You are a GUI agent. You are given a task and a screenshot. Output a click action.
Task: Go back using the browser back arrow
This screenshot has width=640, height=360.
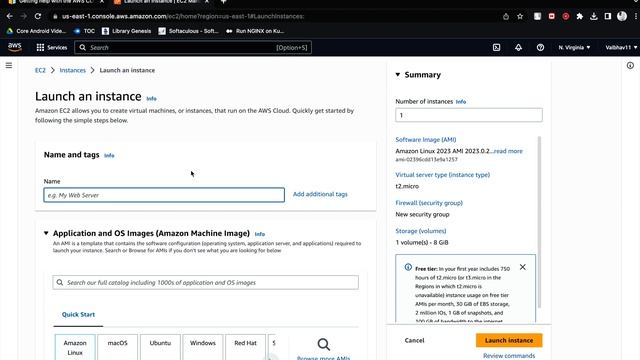click(9, 16)
